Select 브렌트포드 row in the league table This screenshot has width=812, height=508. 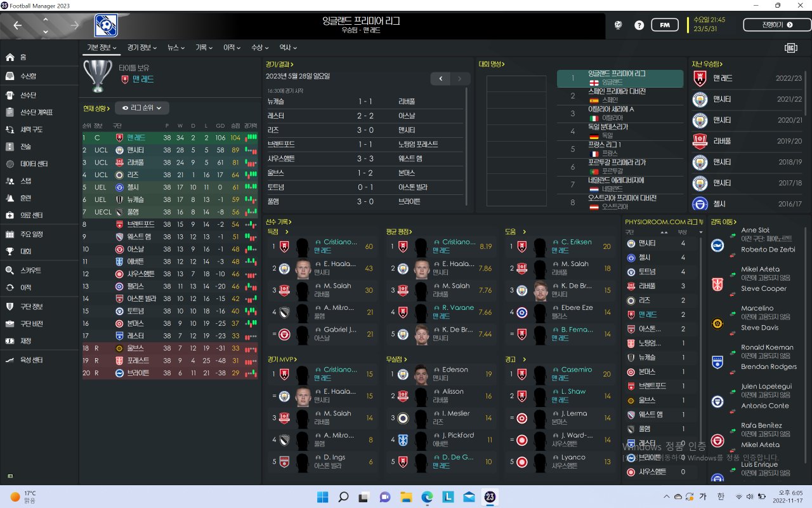coord(170,224)
